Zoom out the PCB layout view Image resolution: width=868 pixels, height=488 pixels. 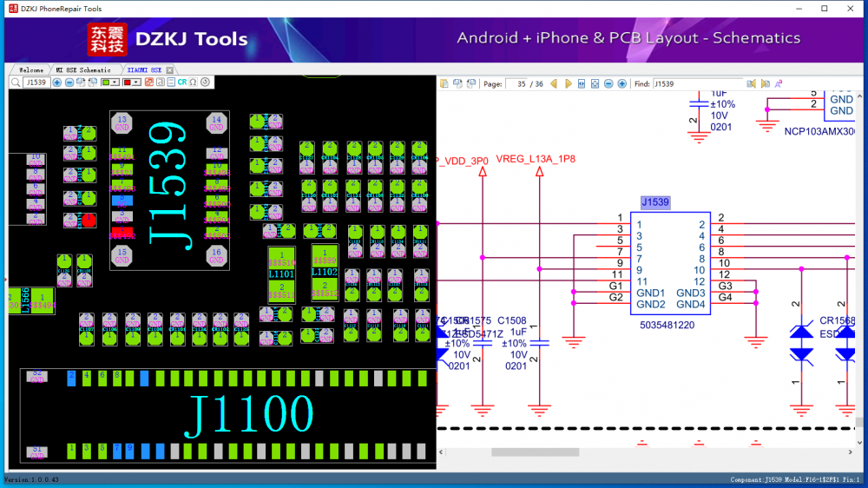[x=69, y=82]
